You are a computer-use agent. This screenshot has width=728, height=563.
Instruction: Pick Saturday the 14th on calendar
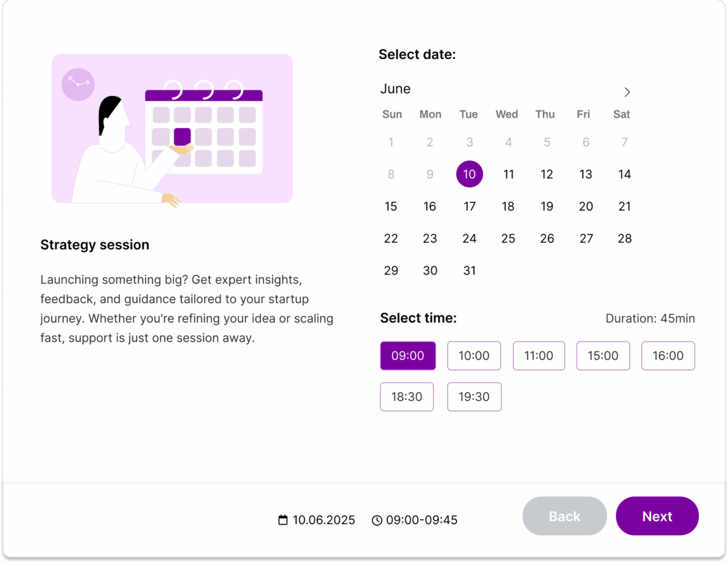tap(624, 174)
